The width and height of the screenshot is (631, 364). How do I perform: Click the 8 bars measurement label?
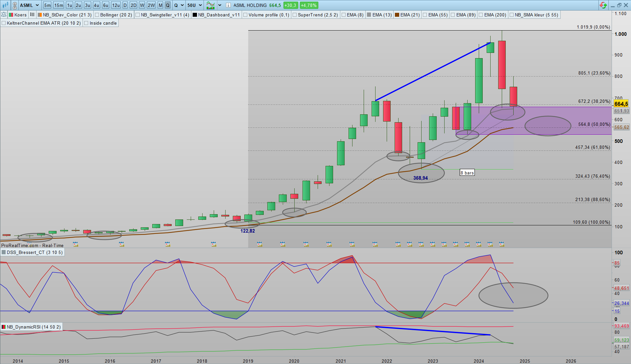point(467,173)
